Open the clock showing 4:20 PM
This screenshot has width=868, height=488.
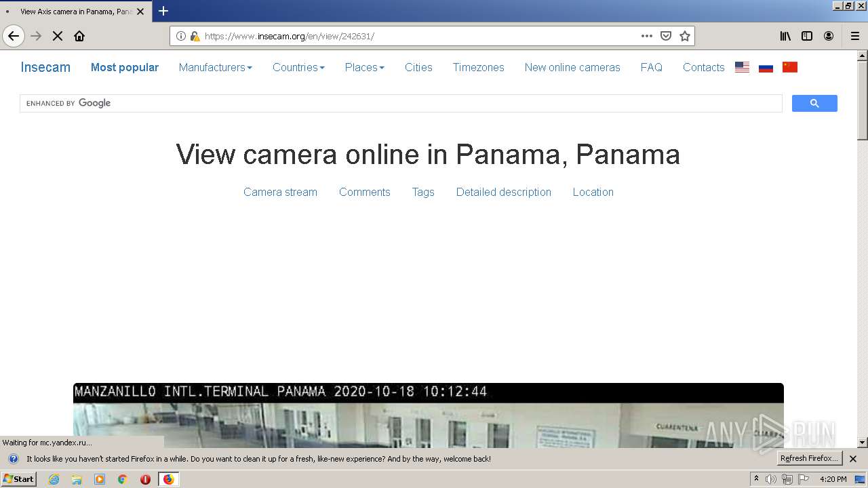pyautogui.click(x=833, y=479)
